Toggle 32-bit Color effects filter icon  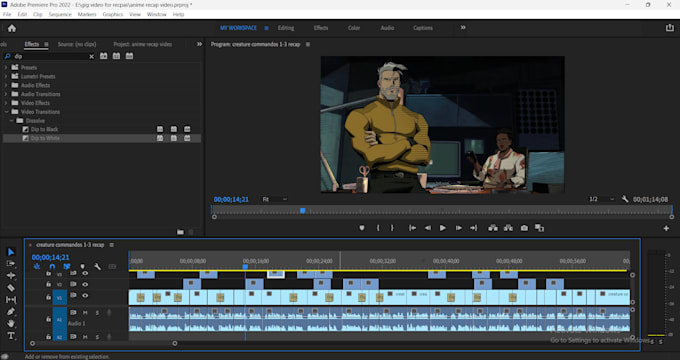pos(116,56)
